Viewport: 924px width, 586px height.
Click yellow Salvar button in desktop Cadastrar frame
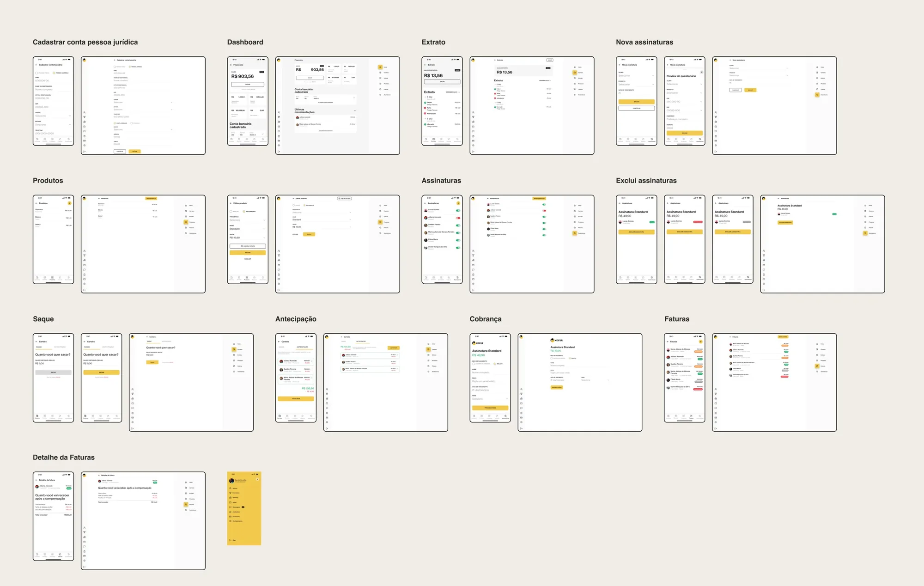click(134, 151)
